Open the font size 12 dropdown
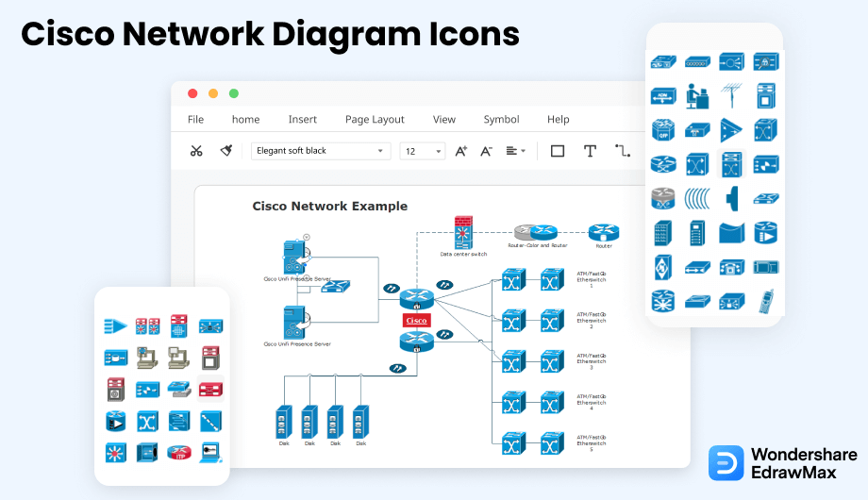Screen dimensions: 868x500 tap(423, 151)
